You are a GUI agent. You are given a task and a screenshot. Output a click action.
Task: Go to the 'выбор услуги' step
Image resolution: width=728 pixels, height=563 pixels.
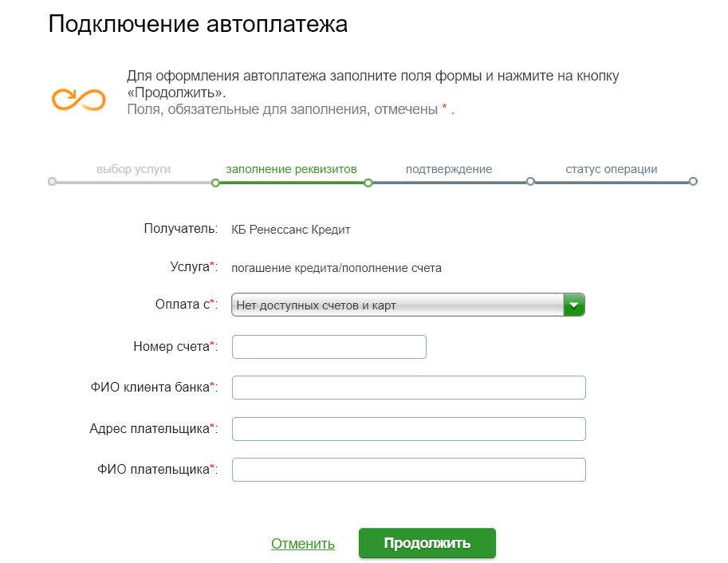click(x=133, y=169)
